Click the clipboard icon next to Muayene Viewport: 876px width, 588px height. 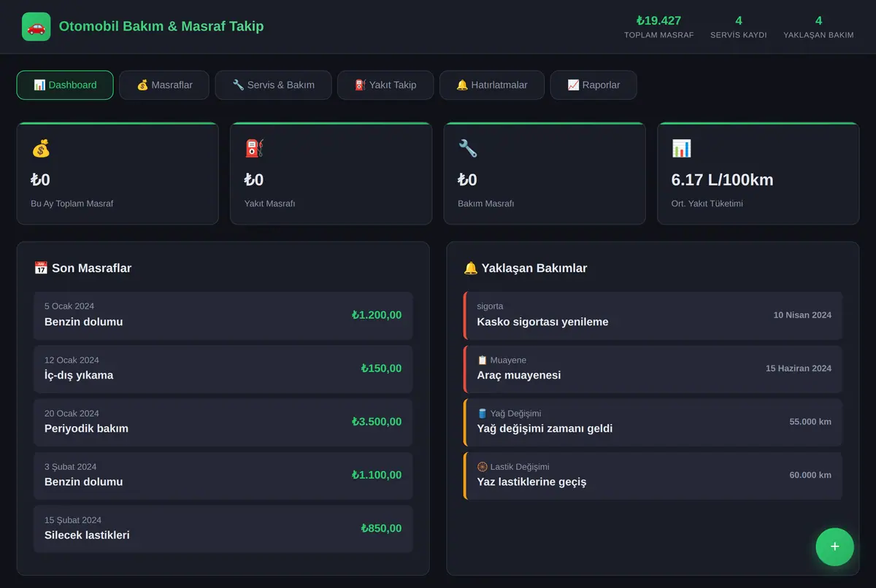coord(482,360)
